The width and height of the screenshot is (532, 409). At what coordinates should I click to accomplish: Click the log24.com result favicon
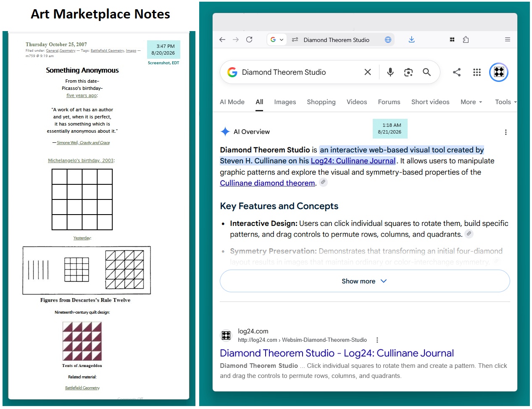tap(226, 336)
